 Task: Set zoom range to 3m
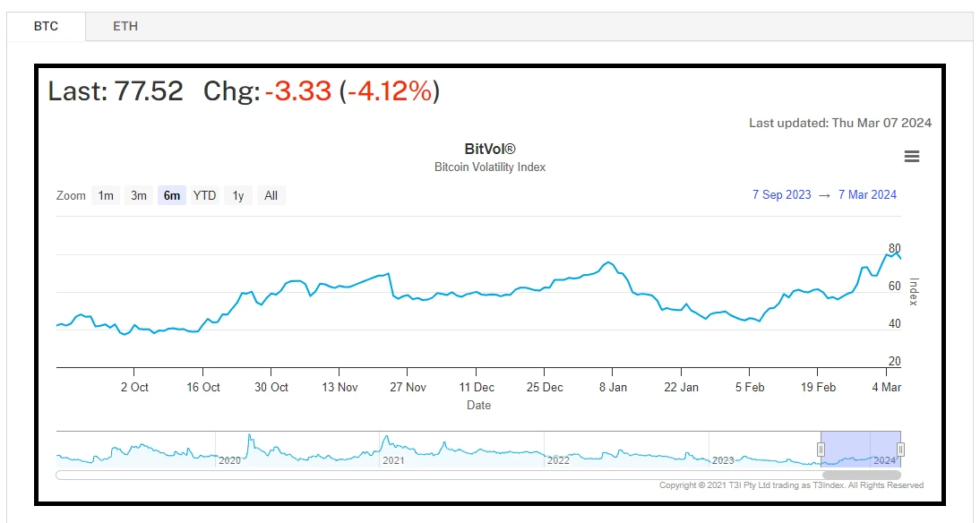139,195
